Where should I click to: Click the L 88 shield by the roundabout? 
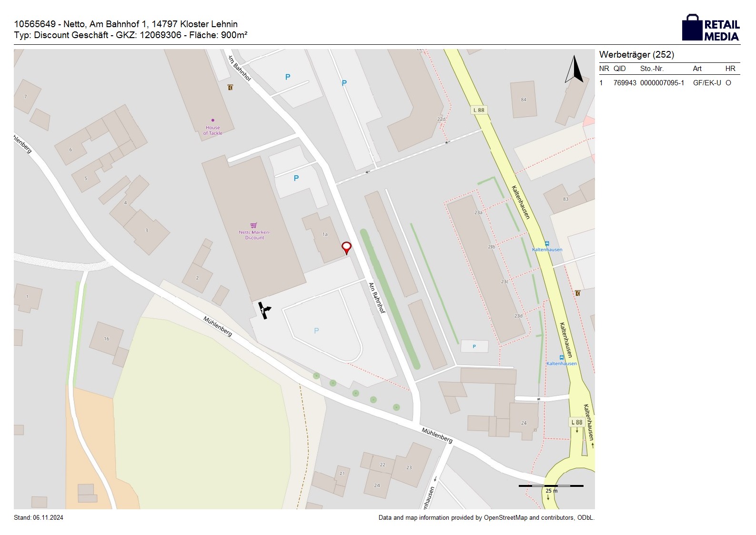(x=576, y=422)
